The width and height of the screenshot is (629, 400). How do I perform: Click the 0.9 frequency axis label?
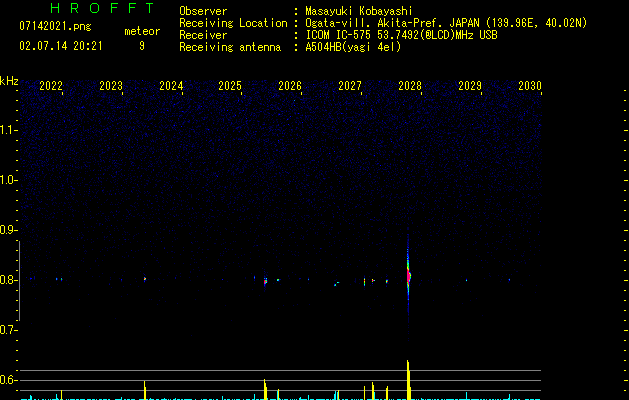click(7, 230)
